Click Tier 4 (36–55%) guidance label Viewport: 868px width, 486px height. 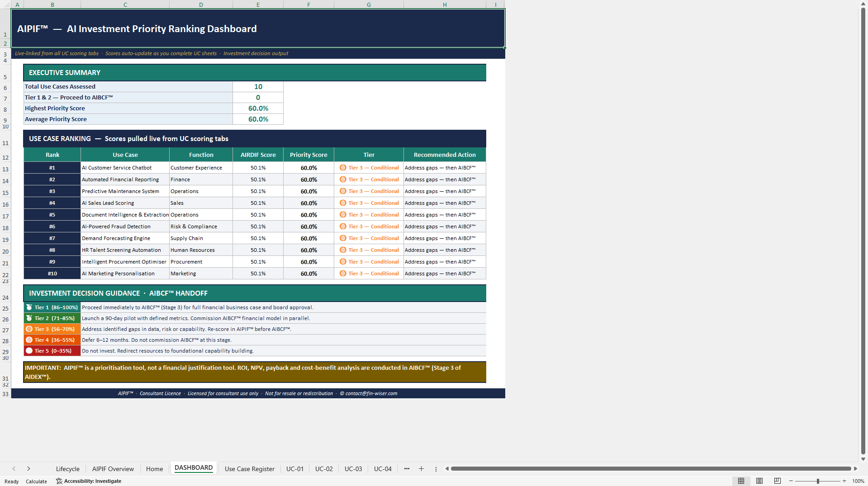coord(52,340)
